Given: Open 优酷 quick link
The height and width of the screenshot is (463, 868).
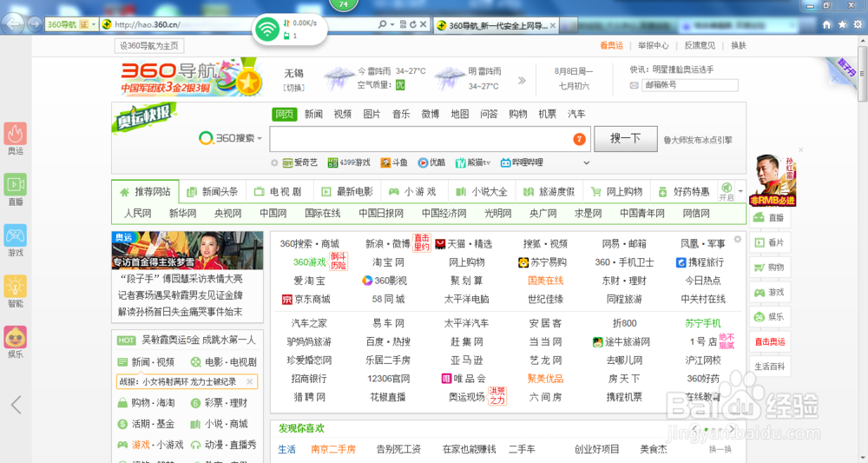Looking at the screenshot, I should point(431,162).
